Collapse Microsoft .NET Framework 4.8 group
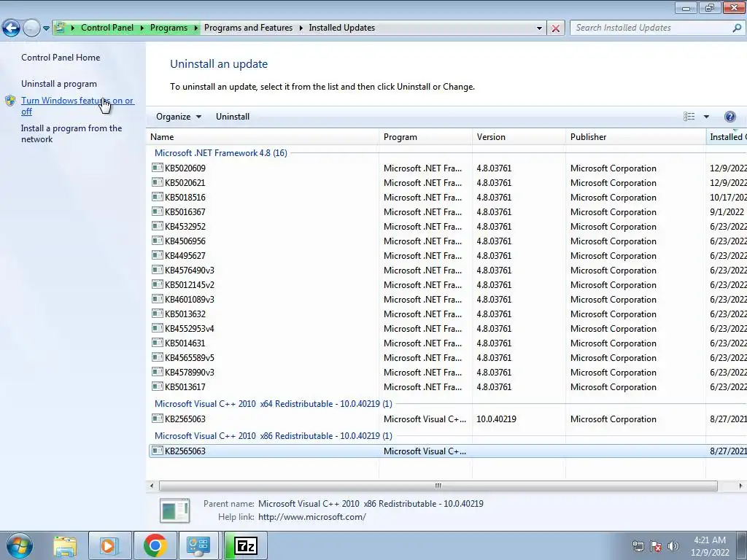 coord(220,153)
